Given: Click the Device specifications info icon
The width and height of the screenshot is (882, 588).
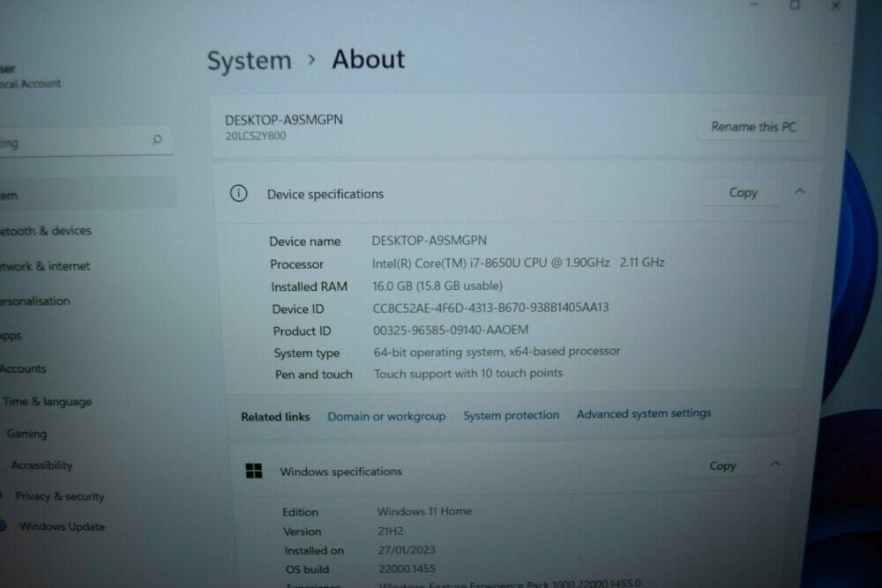Looking at the screenshot, I should [238, 193].
